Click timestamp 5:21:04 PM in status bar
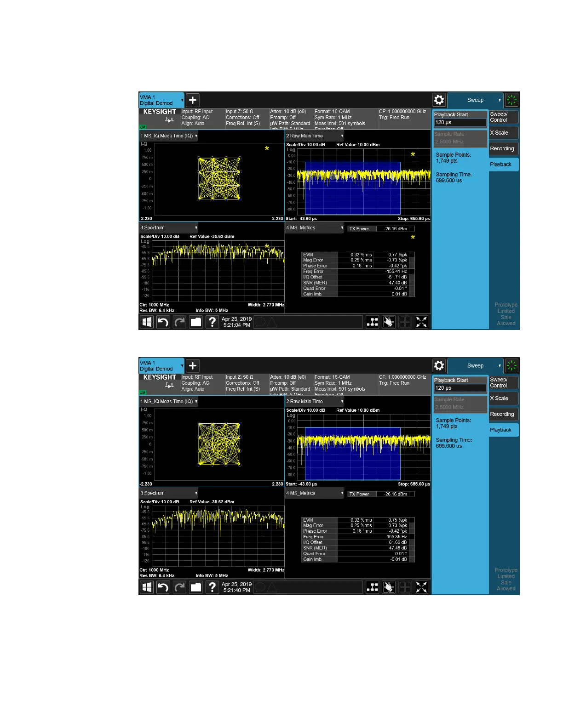This screenshot has height=728, width=563. pyautogui.click(x=237, y=325)
